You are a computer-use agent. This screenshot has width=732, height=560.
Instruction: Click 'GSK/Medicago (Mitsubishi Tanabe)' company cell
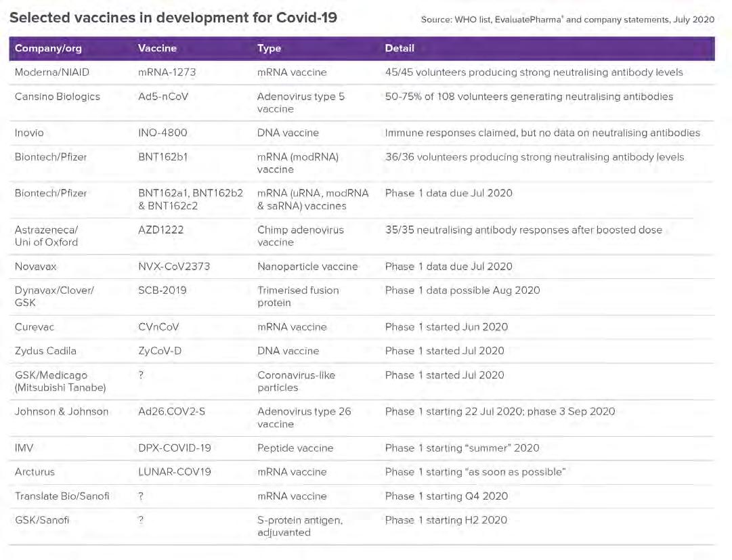point(60,381)
